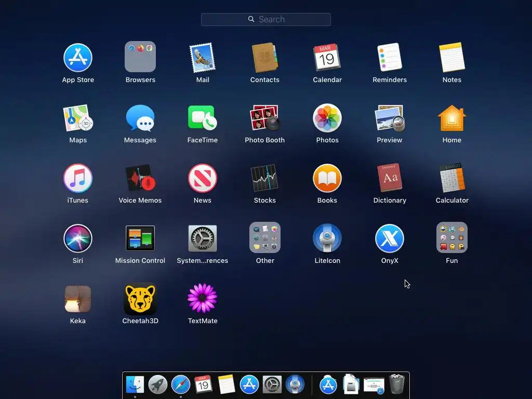Launch LiteIcon from the Launchpad grid

(327, 238)
